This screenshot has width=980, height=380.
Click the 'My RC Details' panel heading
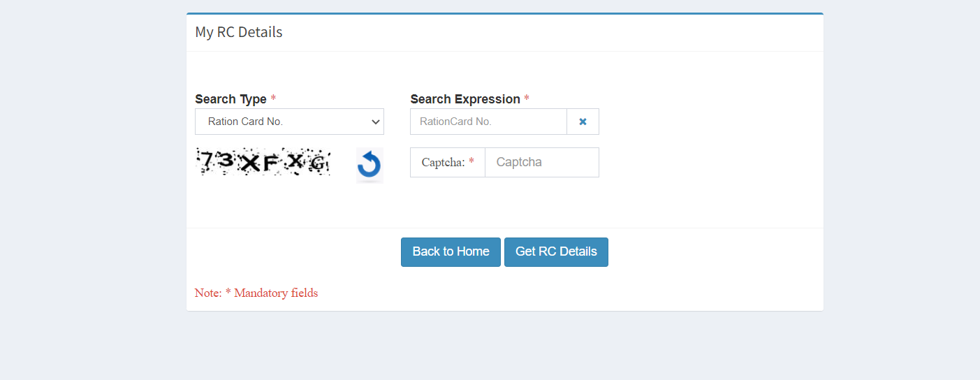(239, 32)
